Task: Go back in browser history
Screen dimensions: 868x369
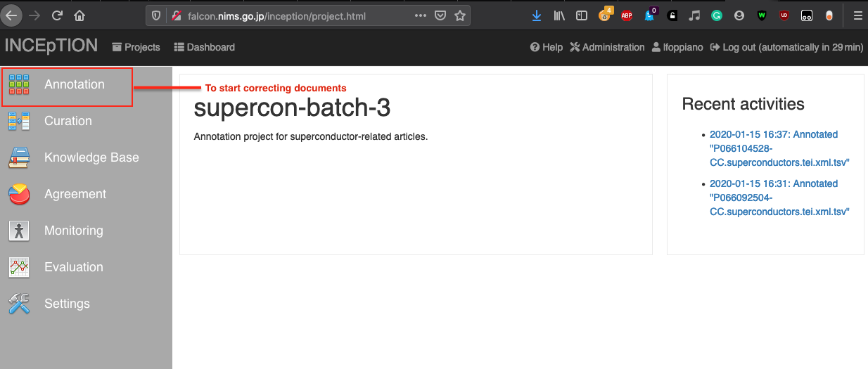Action: click(12, 15)
